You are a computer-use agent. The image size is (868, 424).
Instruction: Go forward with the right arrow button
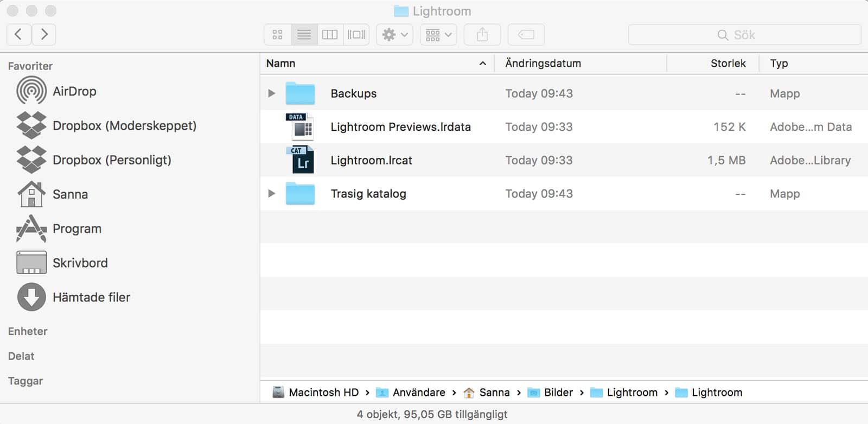coord(44,35)
